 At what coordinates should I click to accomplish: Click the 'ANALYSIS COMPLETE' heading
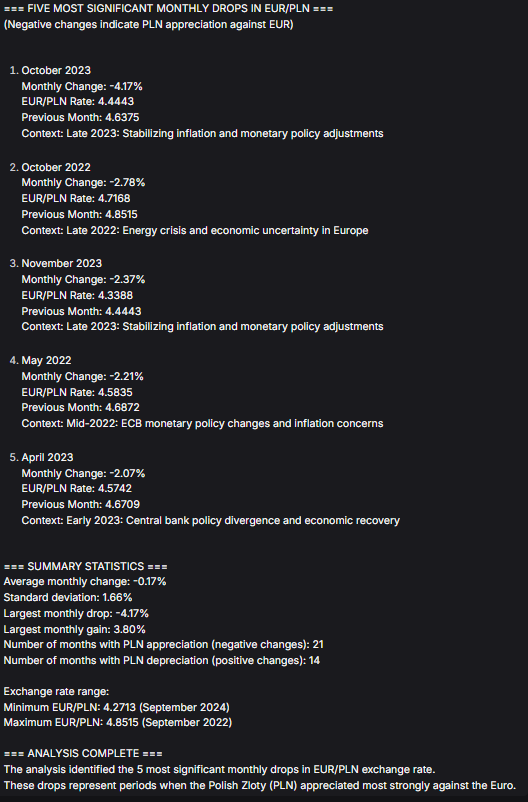83,753
